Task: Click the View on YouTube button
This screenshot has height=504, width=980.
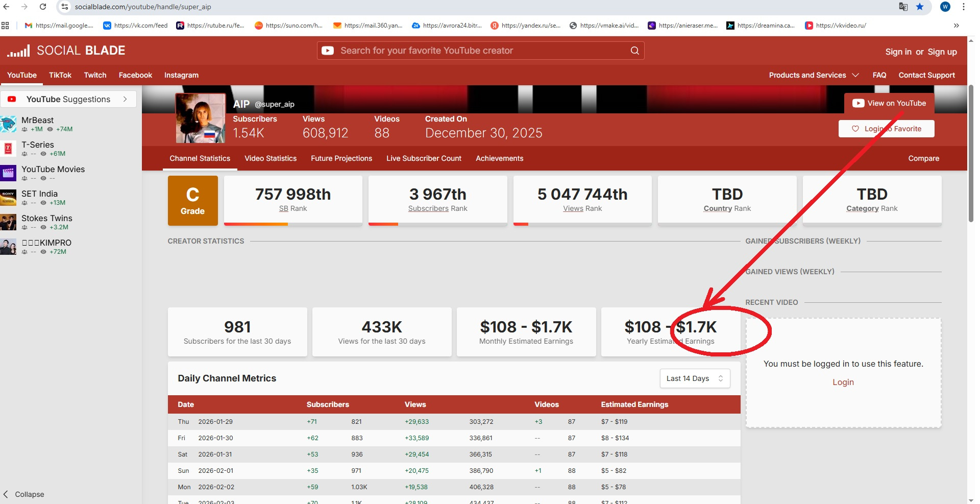Action: pos(889,103)
